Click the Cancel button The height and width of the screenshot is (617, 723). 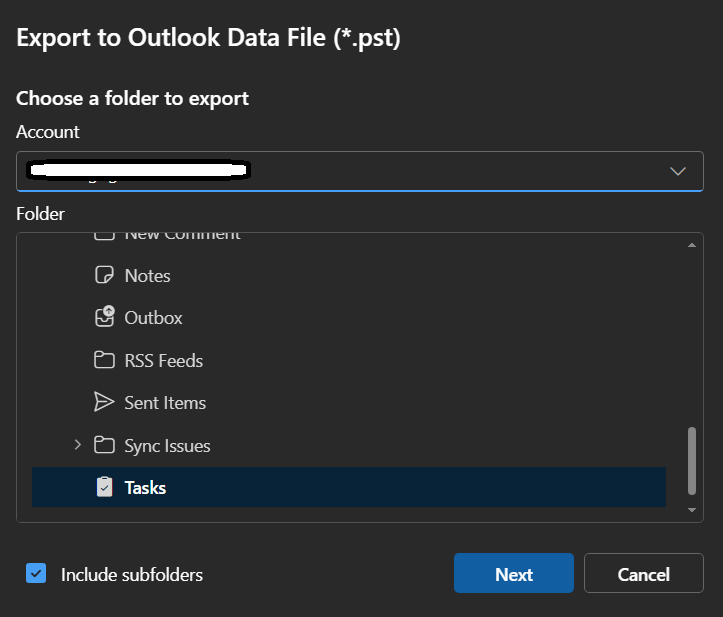[644, 573]
